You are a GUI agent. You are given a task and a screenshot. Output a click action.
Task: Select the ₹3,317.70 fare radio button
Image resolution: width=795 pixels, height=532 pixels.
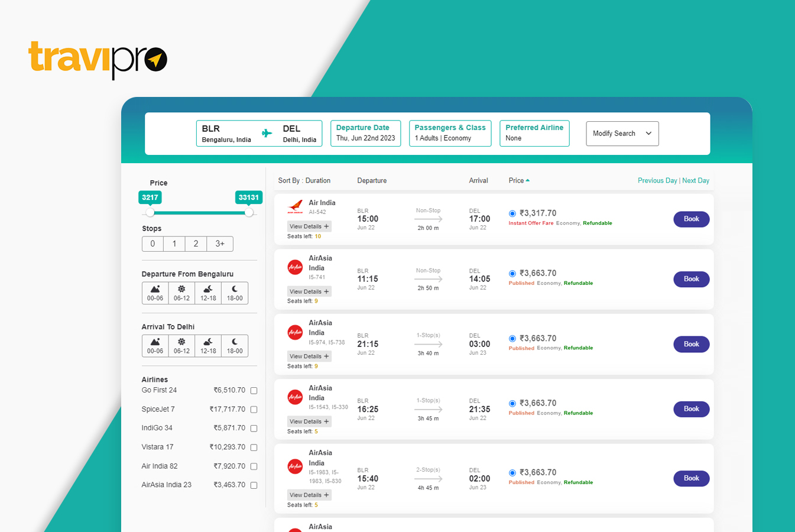512,213
